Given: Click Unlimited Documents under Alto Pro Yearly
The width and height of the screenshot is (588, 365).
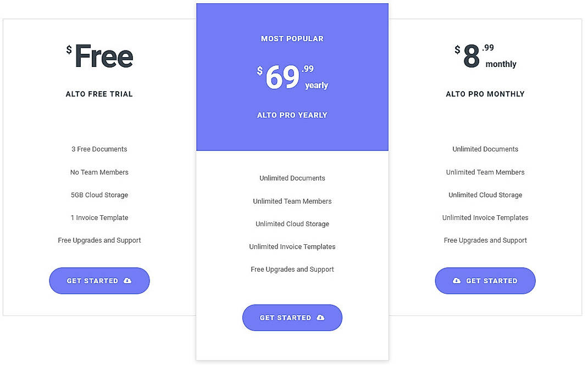Looking at the screenshot, I should coord(292,178).
